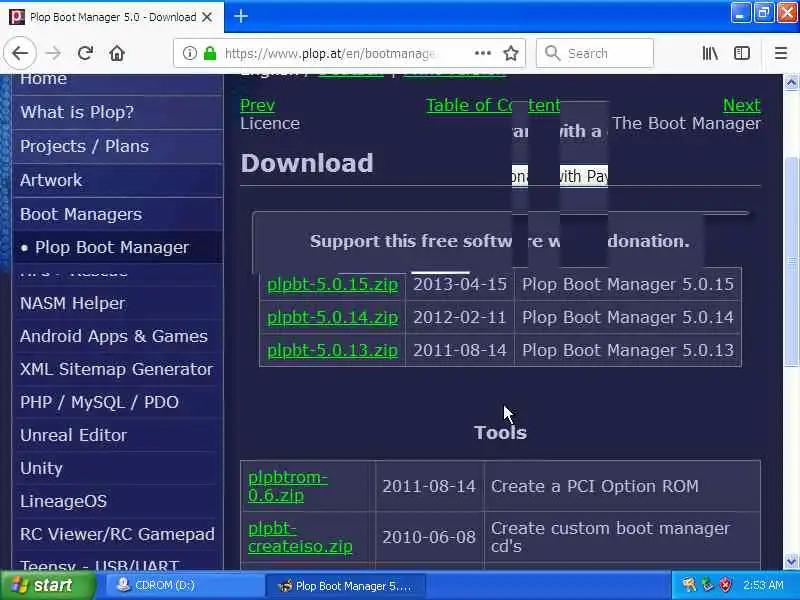
Task: Open the Library icon in the toolbar
Action: coord(710,53)
